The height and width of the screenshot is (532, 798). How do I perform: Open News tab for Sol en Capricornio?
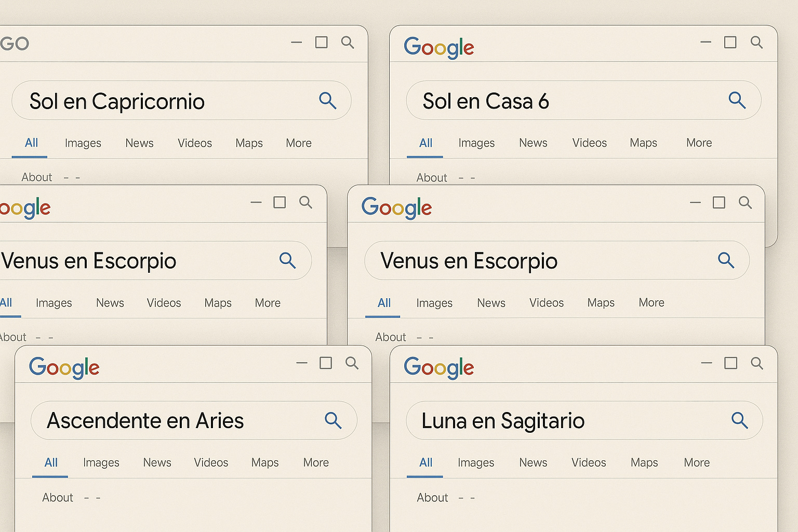139,143
